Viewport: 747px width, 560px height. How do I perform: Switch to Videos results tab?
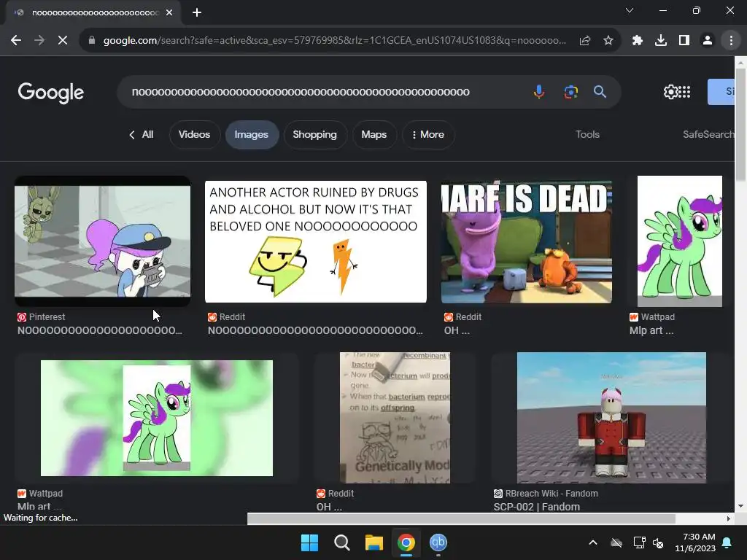pyautogui.click(x=194, y=135)
